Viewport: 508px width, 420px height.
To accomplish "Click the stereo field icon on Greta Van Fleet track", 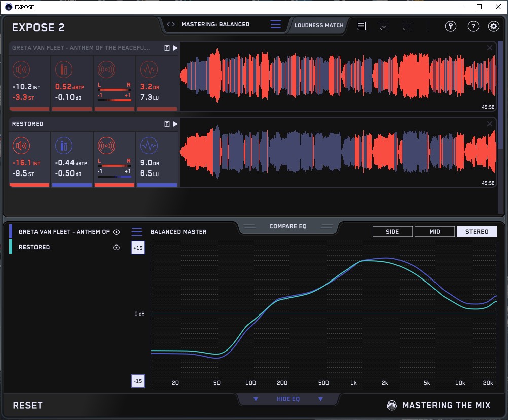I will tap(106, 69).
